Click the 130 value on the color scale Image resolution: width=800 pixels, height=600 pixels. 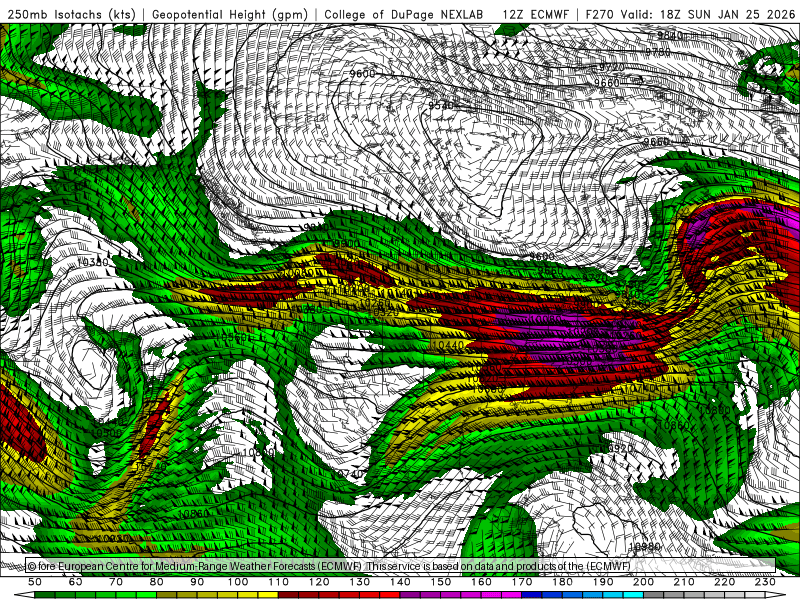[x=360, y=582]
